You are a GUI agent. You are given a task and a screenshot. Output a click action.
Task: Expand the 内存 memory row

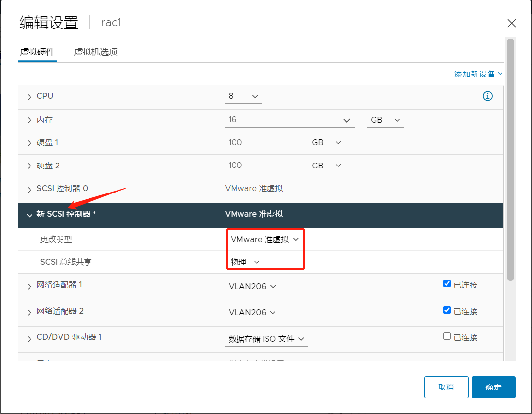click(x=30, y=120)
